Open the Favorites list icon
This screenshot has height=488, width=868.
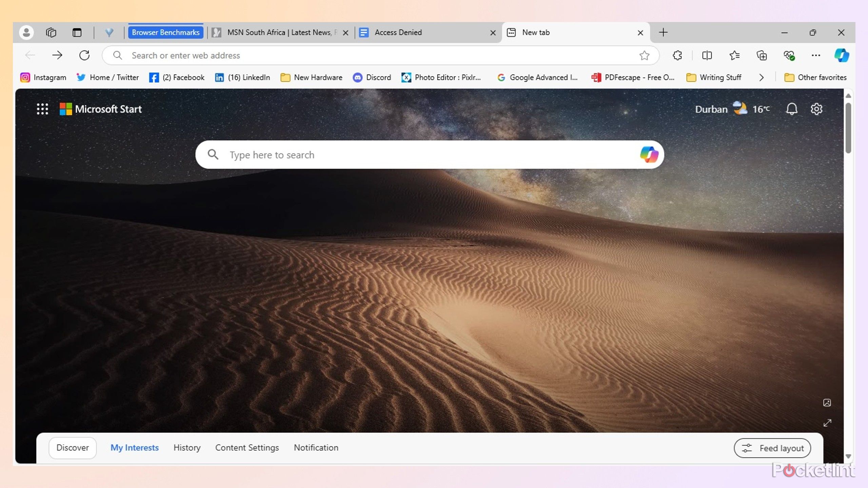[734, 55]
